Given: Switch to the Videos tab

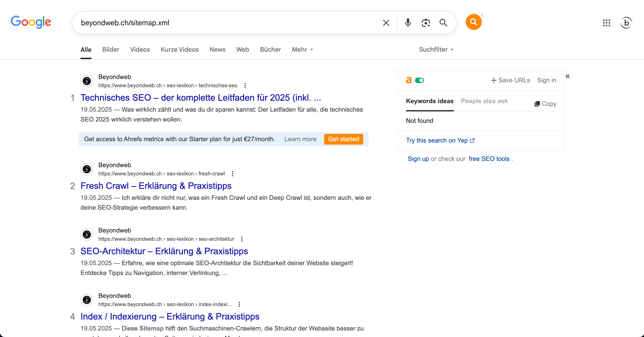Looking at the screenshot, I should click(140, 49).
